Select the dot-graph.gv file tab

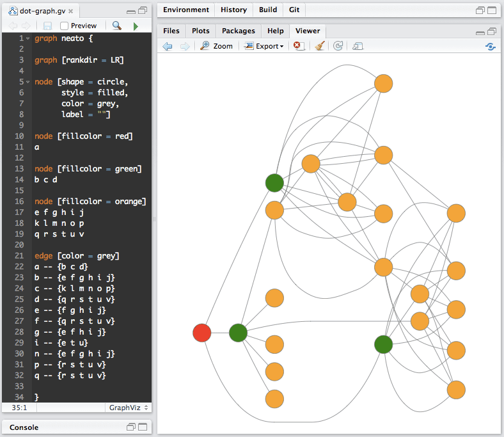[x=42, y=11]
